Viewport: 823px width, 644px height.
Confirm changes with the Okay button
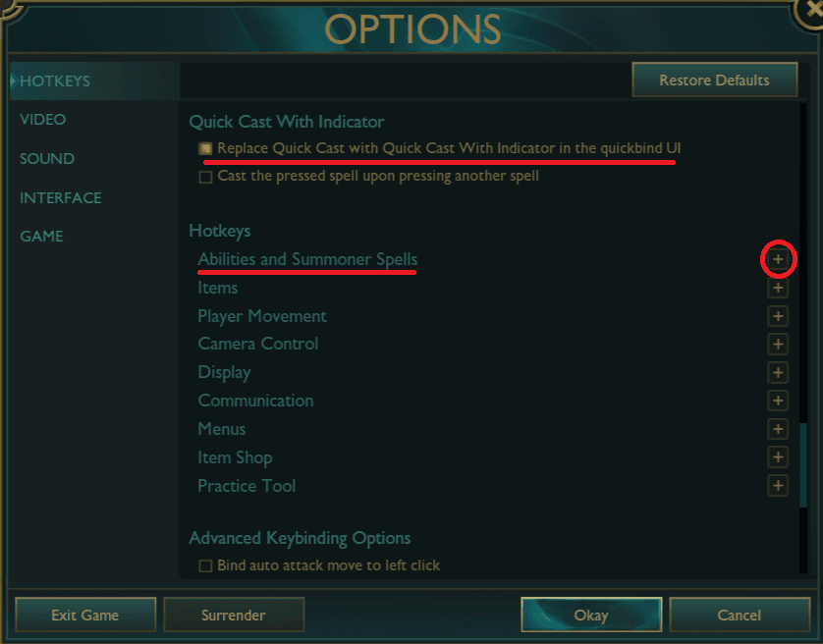[x=591, y=615]
